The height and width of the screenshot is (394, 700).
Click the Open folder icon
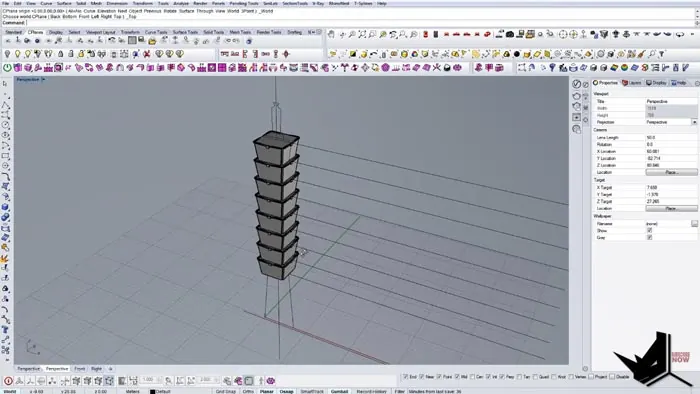(152, 41)
